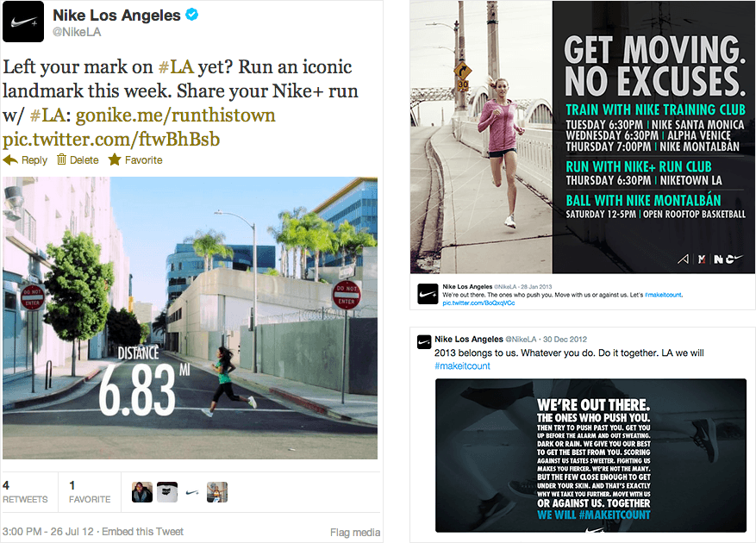View the 1 Favorite count
This screenshot has width=756, height=543.
pyautogui.click(x=90, y=492)
